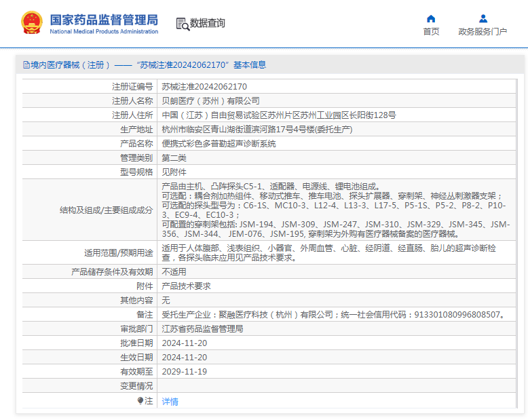This screenshot has width=528, height=420.
Task: Click the lightbulb icon beside 注
Action: (140, 401)
